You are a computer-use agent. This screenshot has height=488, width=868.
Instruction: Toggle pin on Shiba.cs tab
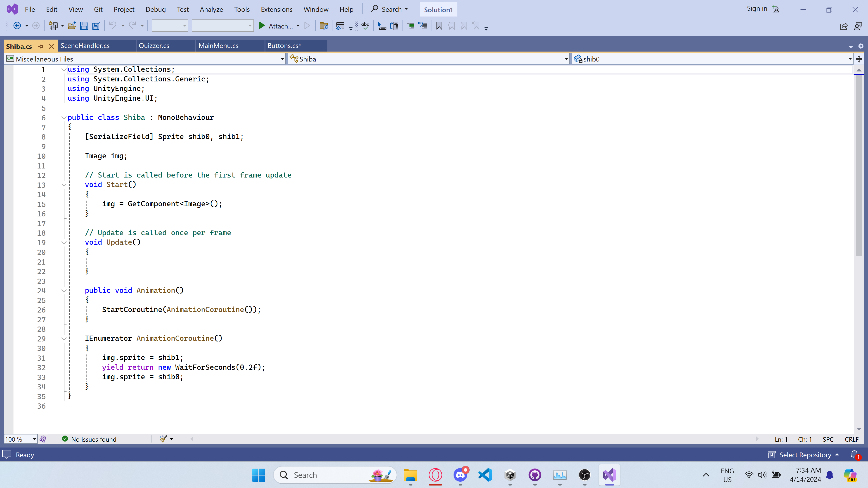41,47
